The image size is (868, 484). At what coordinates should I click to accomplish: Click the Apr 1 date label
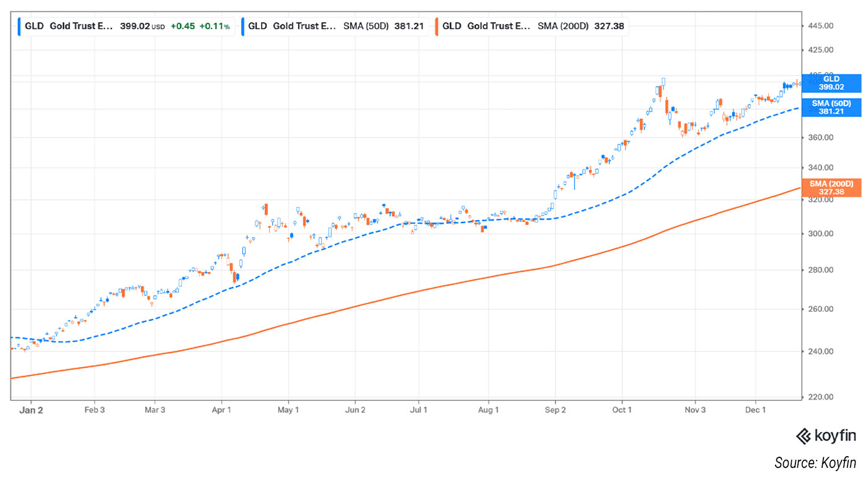click(221, 410)
